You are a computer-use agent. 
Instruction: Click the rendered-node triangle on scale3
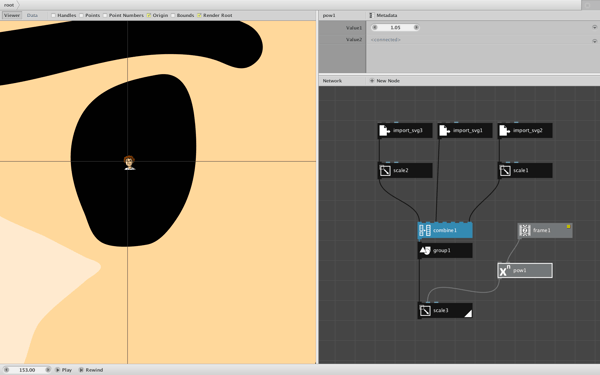tap(468, 313)
